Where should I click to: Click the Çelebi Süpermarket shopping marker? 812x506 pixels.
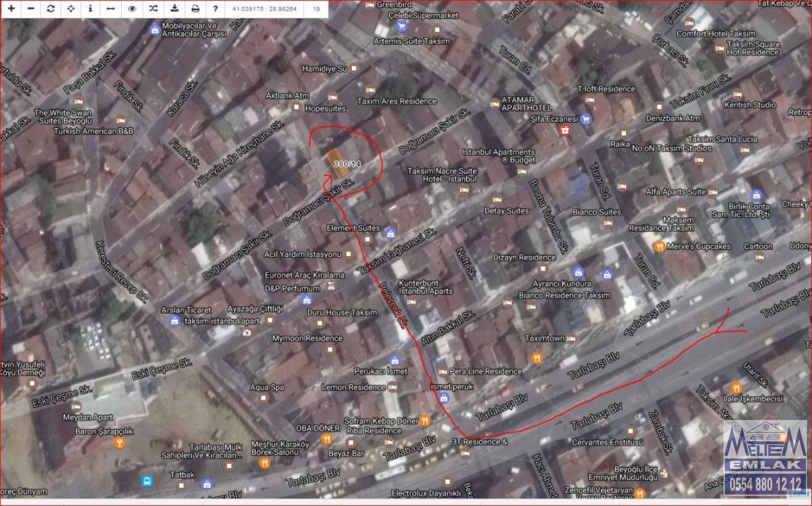coord(402,26)
